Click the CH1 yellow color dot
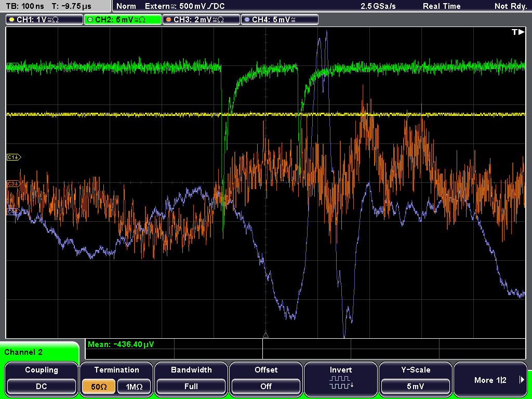The image size is (532, 399). coord(12,20)
